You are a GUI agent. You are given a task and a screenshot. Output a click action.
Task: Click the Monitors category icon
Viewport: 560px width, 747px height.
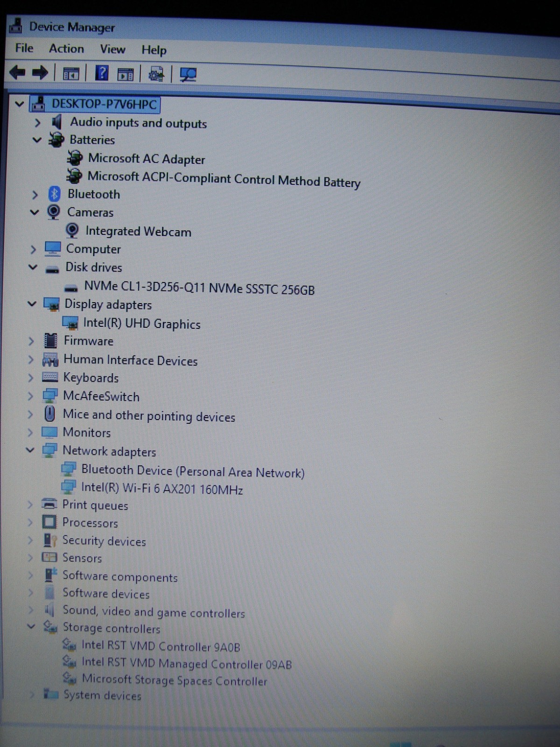point(49,432)
